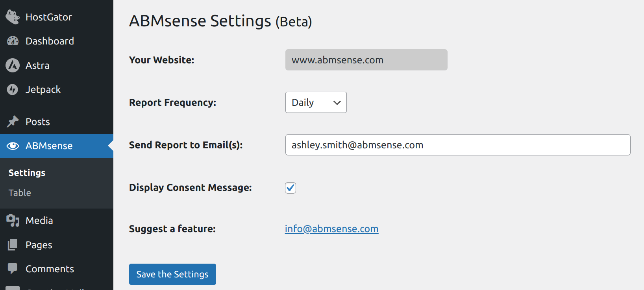Screen dimensions: 644x290
Task: Click the Dashboard gauge icon
Action: point(13,41)
